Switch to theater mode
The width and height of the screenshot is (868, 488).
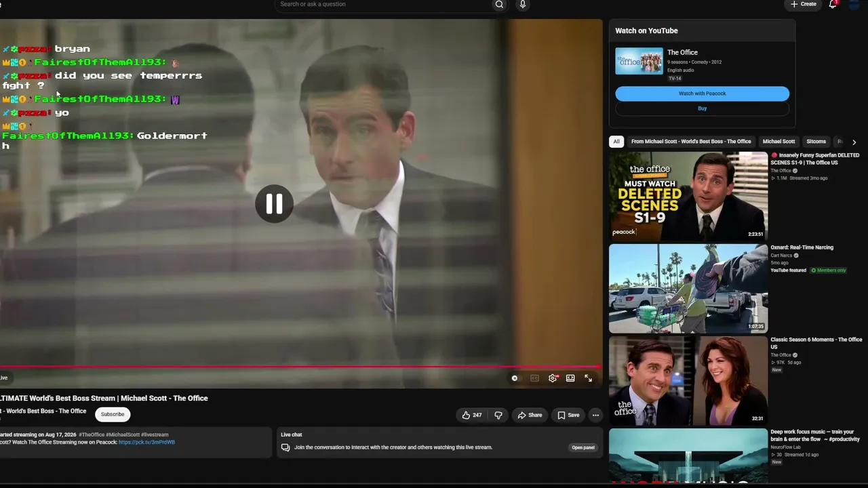[x=570, y=378]
